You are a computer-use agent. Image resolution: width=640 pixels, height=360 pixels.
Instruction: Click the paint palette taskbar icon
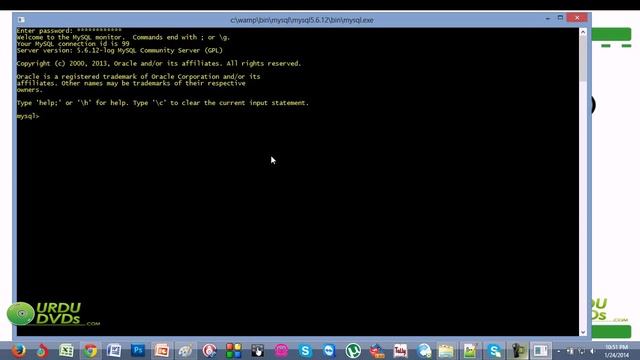[185, 351]
